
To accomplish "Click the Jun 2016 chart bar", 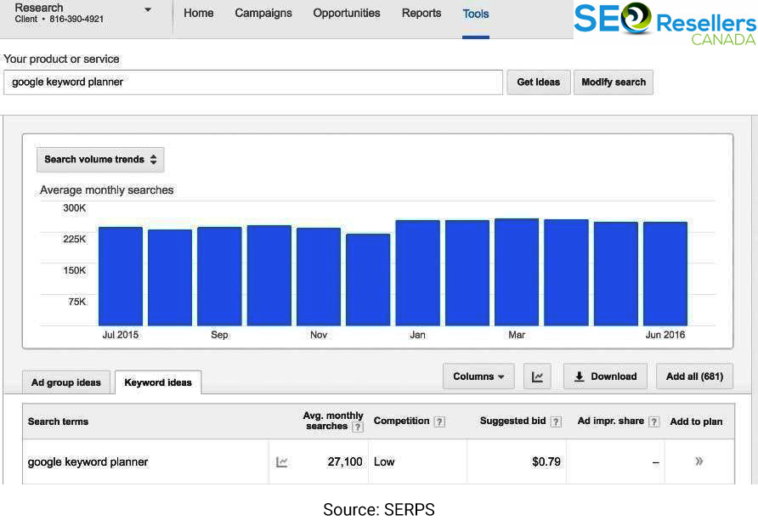I will (665, 274).
